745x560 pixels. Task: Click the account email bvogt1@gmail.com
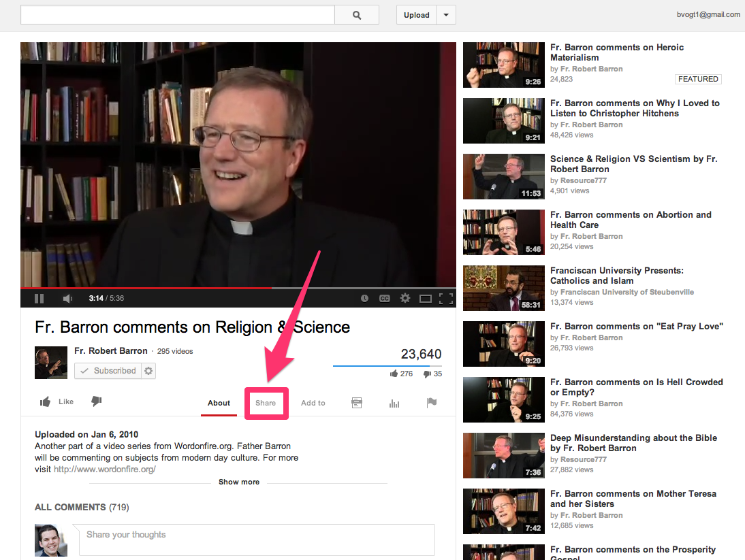[708, 15]
